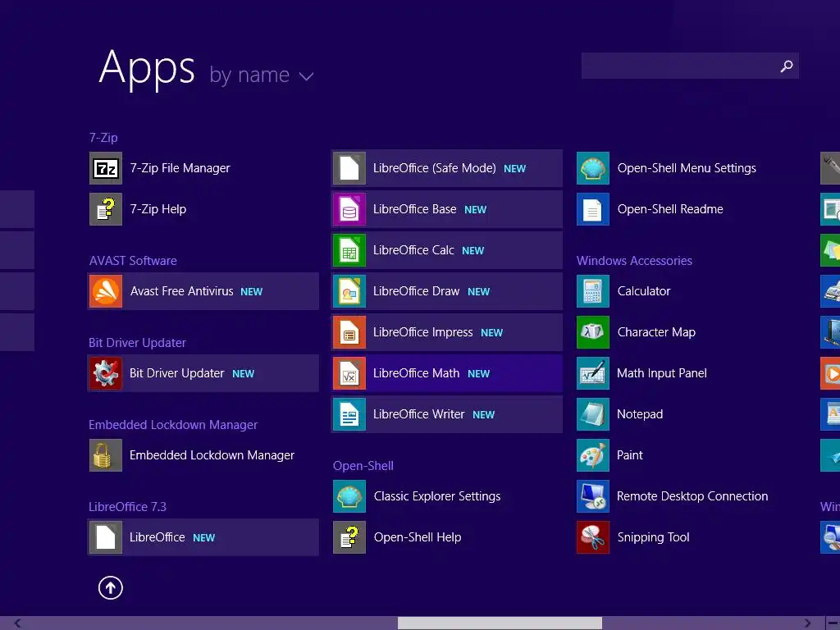Click the 'Windows Accessories' group header
The width and height of the screenshot is (840, 630).
coord(634,261)
